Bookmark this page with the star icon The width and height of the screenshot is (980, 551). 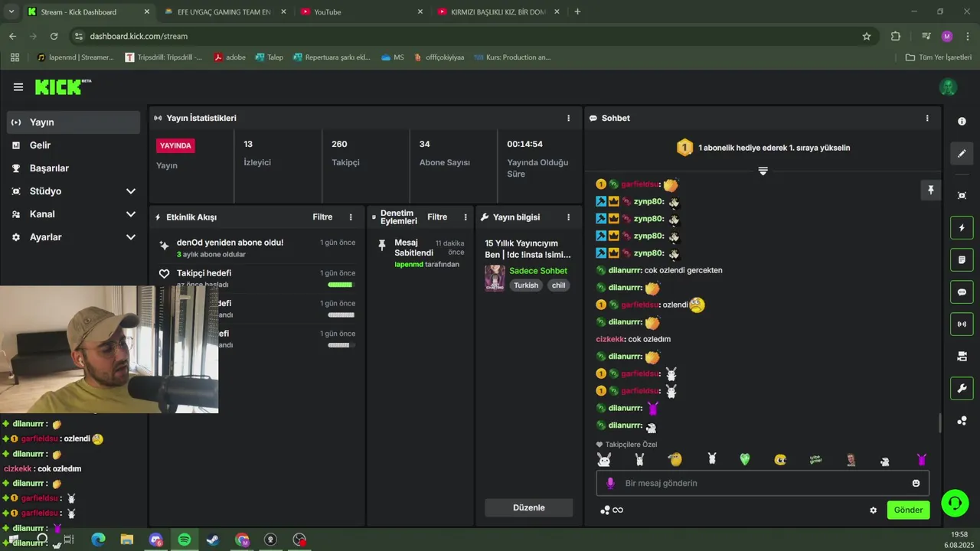coord(867,36)
